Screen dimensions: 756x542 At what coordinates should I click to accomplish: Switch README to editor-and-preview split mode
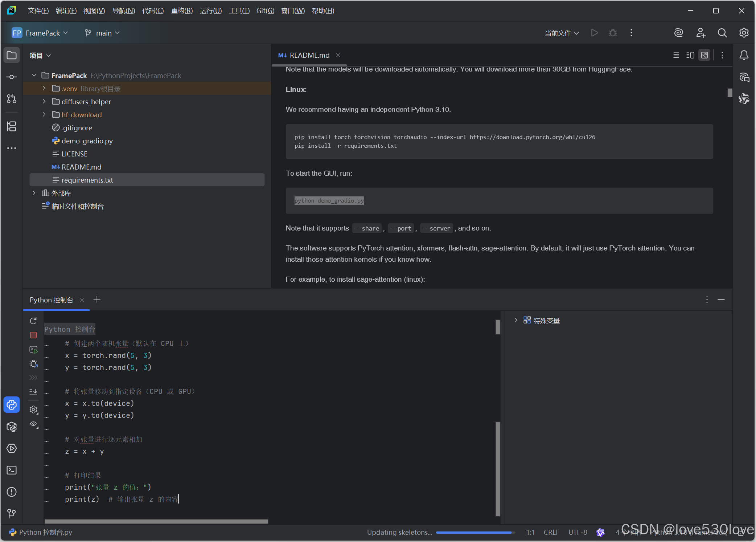point(690,55)
